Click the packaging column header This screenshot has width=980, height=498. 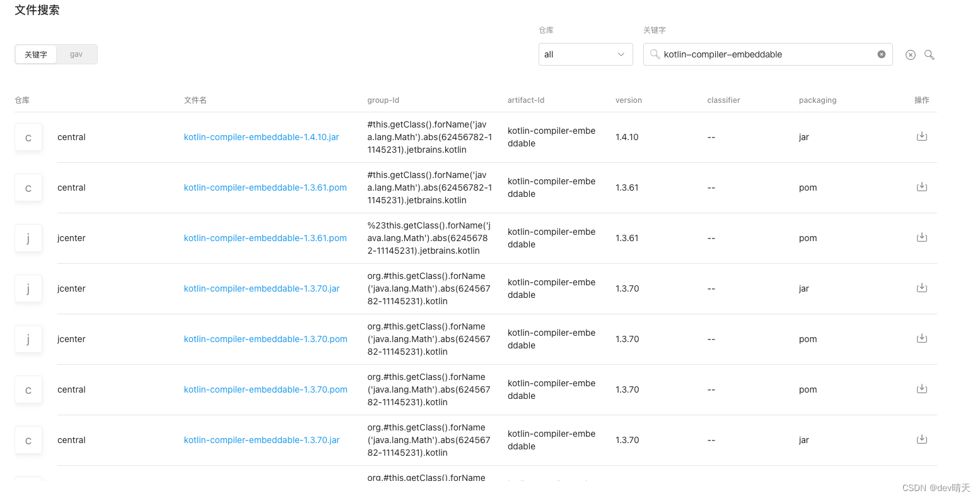[817, 100]
